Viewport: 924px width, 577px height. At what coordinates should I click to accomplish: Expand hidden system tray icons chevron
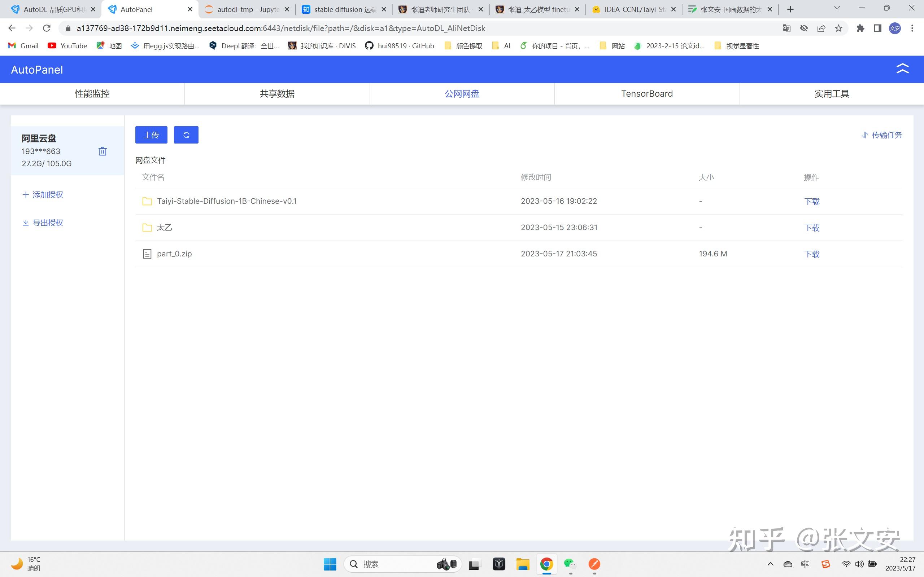pos(770,564)
